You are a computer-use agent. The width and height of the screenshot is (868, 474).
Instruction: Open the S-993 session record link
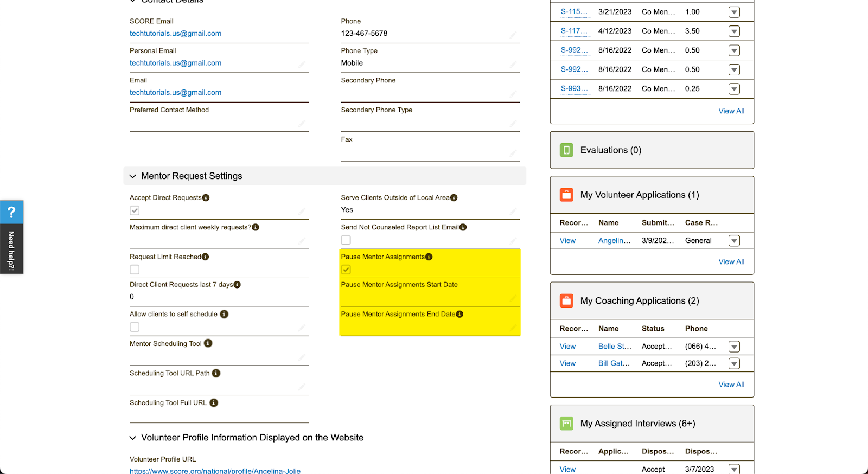pyautogui.click(x=575, y=88)
